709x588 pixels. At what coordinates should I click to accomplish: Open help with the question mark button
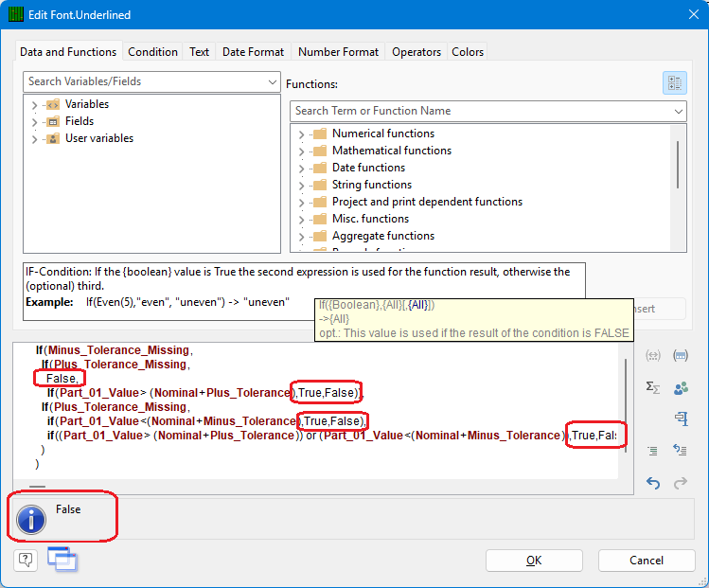[x=26, y=561]
